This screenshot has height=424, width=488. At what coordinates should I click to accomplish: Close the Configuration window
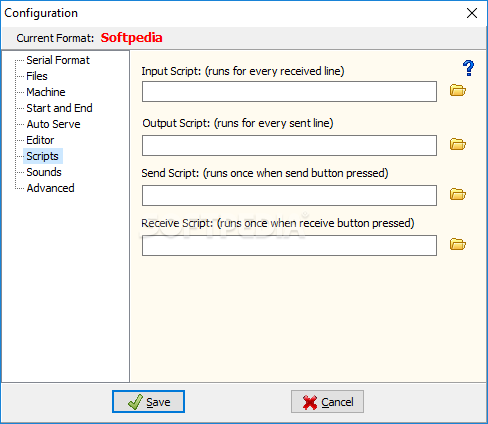tap(472, 13)
